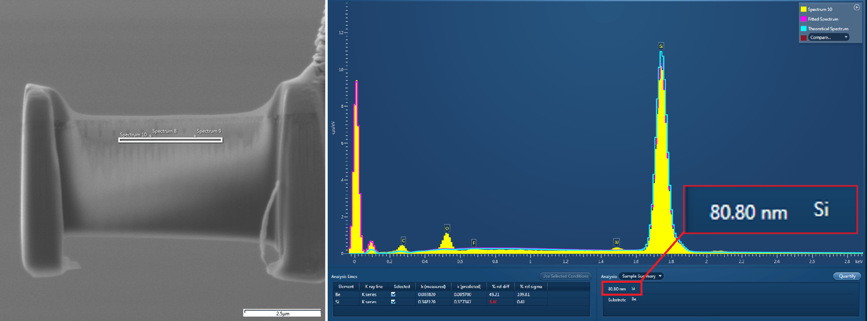Click the F peak label in spectrum
Image resolution: width=868 pixels, height=321 pixels.
pos(473,243)
